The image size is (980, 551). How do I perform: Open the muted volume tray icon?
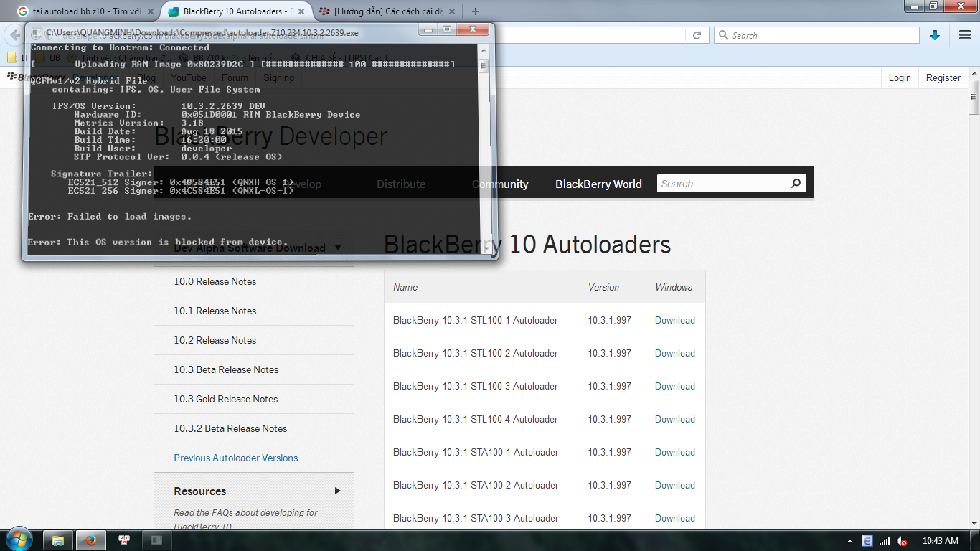pos(902,541)
